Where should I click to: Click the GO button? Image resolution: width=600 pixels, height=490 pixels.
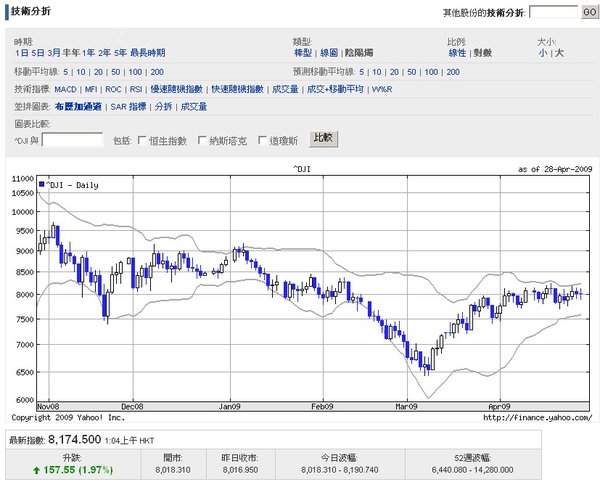coord(590,12)
